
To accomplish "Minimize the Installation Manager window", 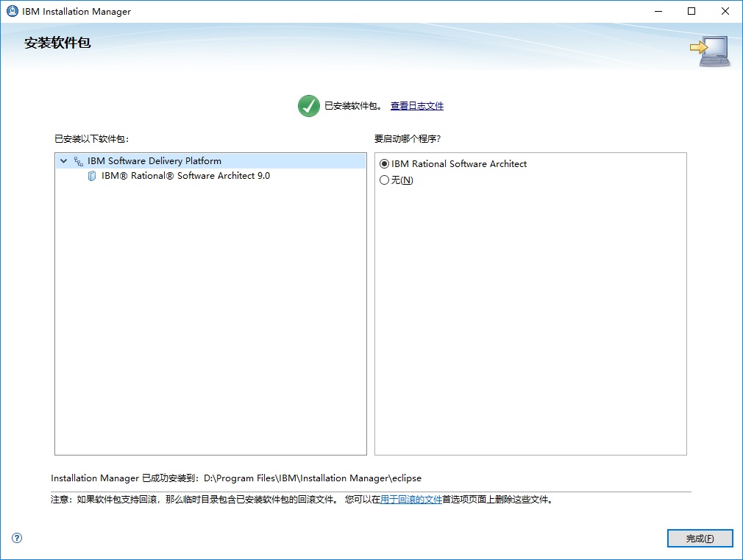I will [x=657, y=11].
